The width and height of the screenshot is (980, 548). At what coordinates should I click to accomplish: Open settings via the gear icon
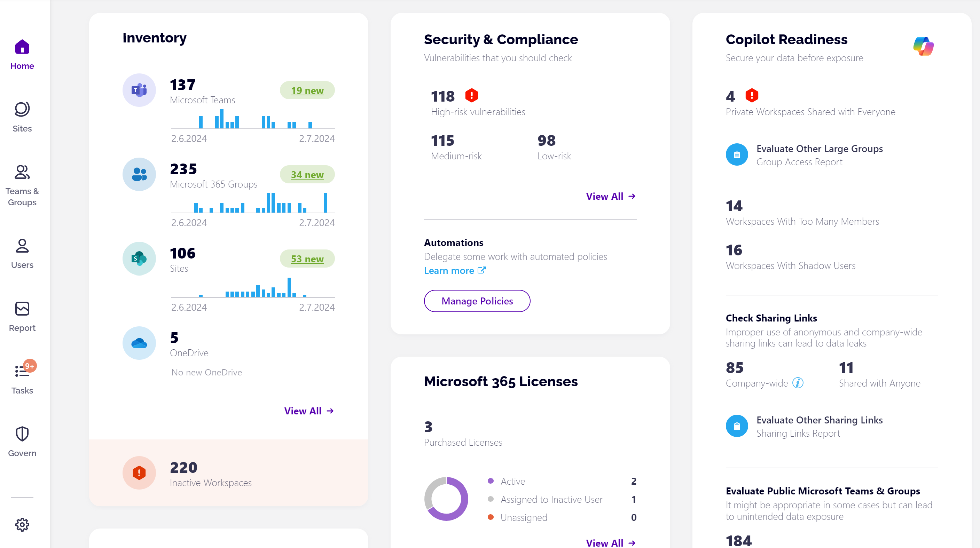click(22, 524)
